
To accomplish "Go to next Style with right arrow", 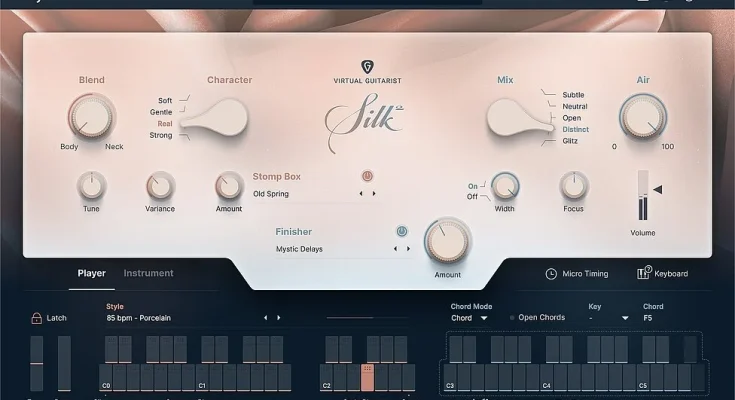I will tap(279, 318).
